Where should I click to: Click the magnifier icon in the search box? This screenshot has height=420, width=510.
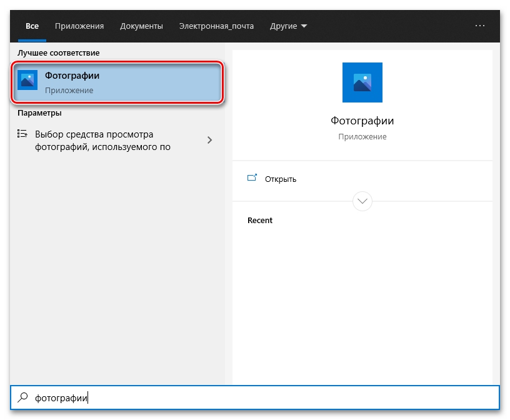click(x=23, y=397)
